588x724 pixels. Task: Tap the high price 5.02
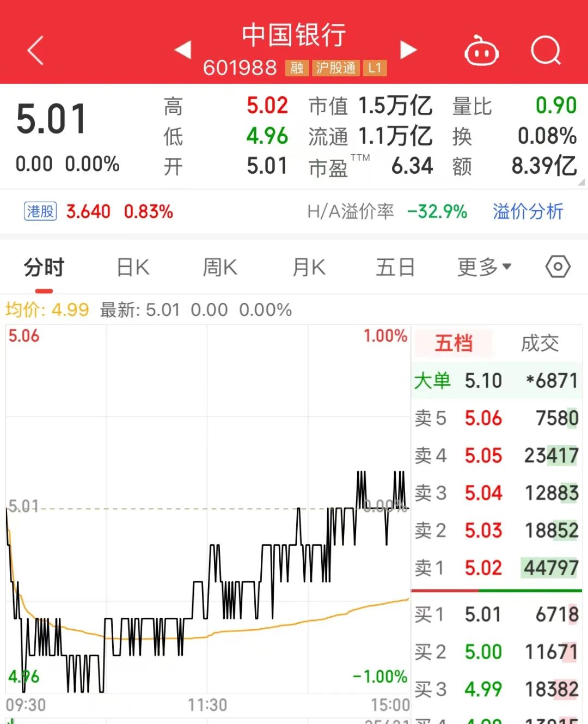(x=267, y=106)
